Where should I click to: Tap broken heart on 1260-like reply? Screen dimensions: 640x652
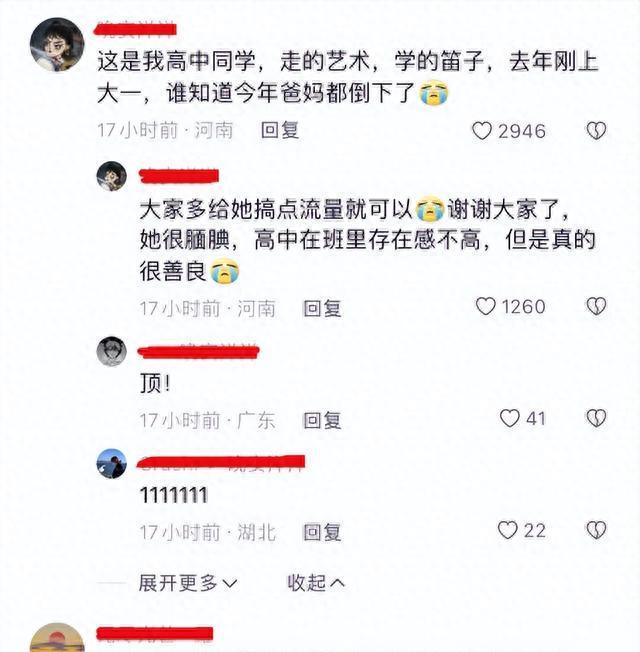tap(596, 306)
